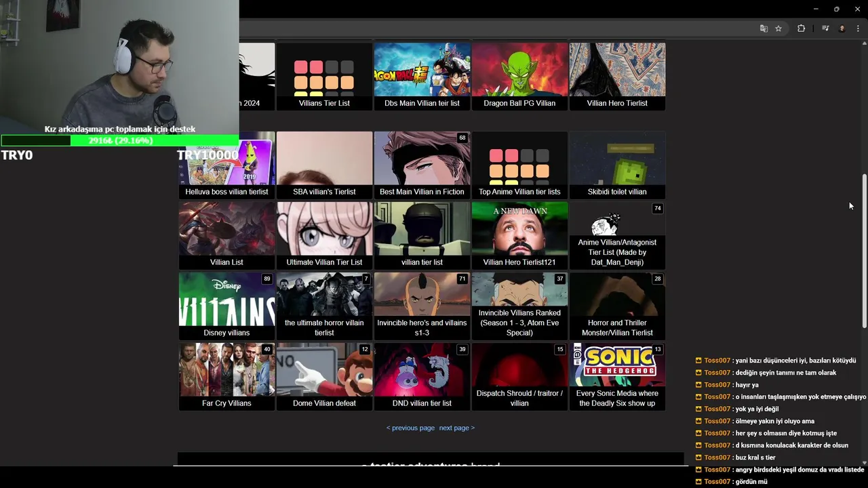Viewport: 868px width, 488px height.
Task: Open Top Anime Villian tier lists card
Action: (x=519, y=165)
